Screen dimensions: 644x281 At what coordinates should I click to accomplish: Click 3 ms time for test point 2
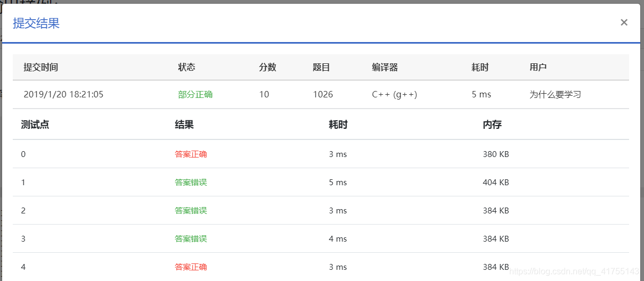(x=338, y=211)
